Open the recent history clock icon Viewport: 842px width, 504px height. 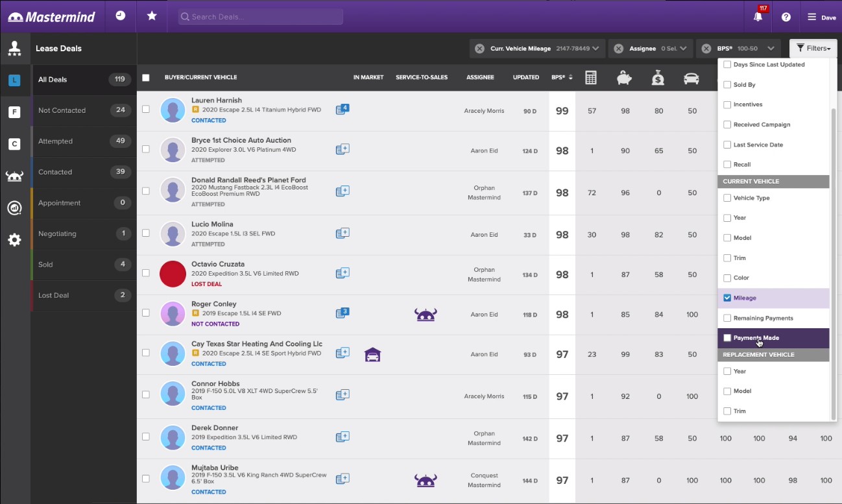[120, 16]
